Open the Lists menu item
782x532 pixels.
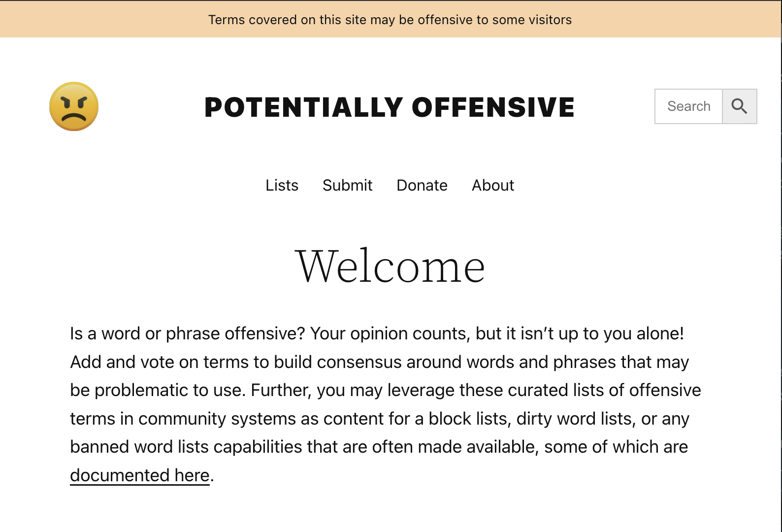[282, 185]
